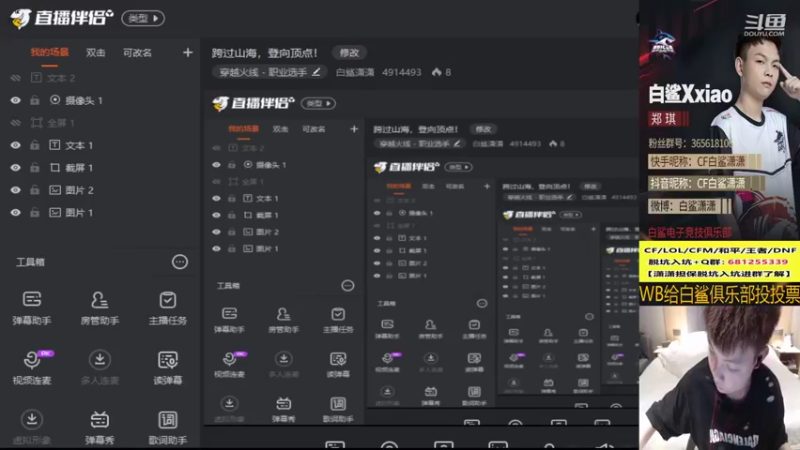Click the WB给白鲨俱乐部投投票 ticker text
The width and height of the screenshot is (800, 450).
point(719,294)
